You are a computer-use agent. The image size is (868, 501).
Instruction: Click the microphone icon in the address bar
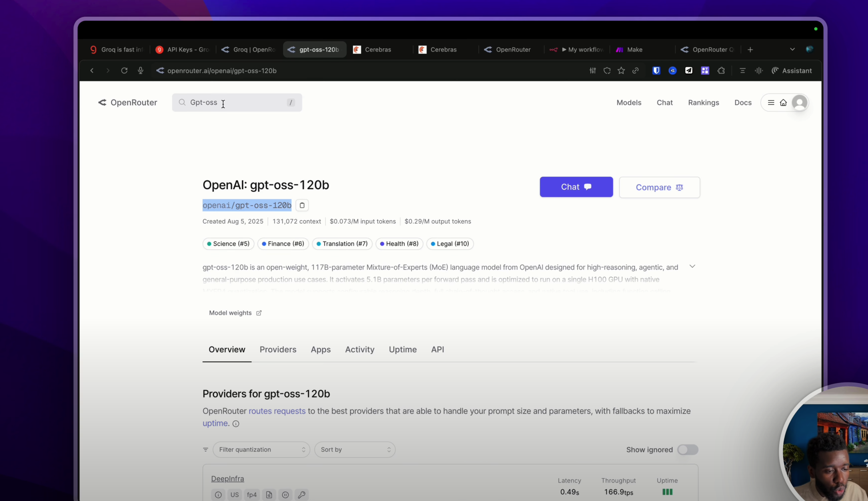[140, 71]
